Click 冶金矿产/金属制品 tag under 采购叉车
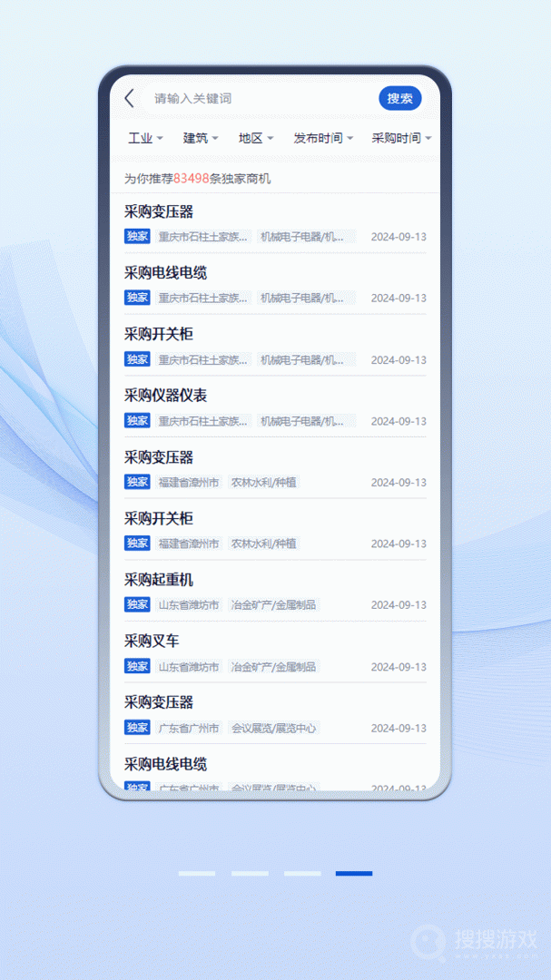The width and height of the screenshot is (551, 980). click(273, 666)
